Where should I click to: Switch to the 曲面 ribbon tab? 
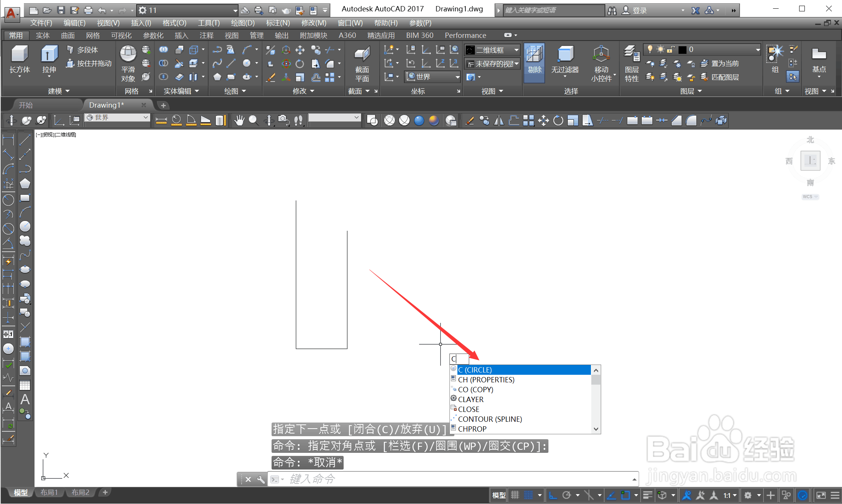[x=68, y=35]
